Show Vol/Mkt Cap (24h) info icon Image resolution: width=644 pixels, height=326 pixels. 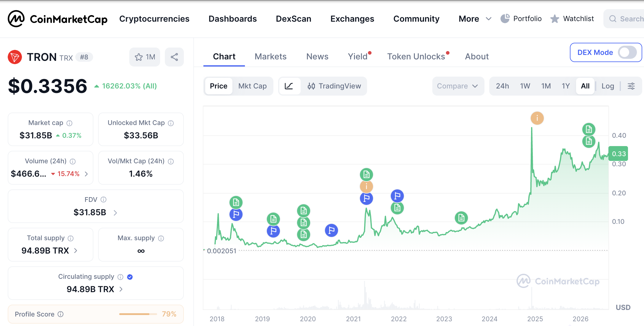point(171,161)
